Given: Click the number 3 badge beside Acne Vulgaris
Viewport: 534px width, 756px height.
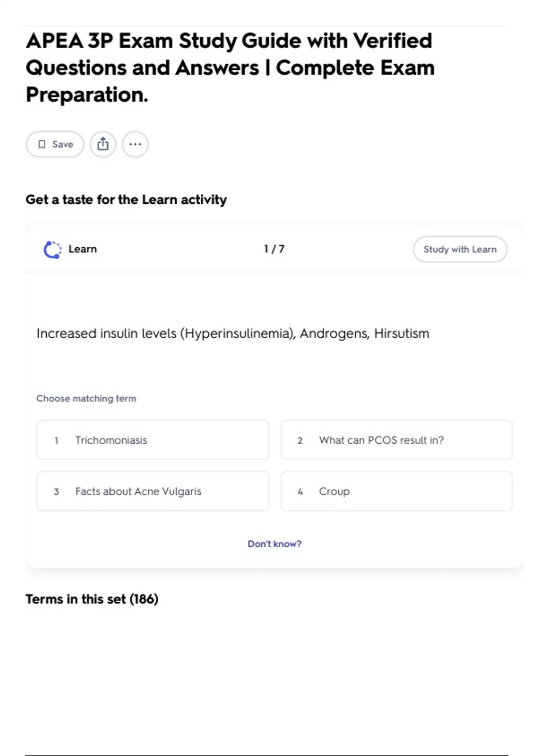Looking at the screenshot, I should 57,491.
